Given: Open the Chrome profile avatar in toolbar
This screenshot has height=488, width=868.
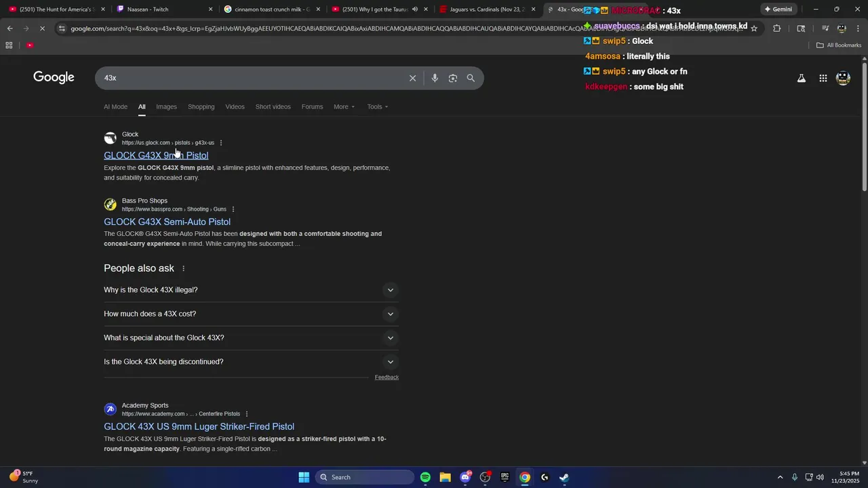Looking at the screenshot, I should (x=842, y=28).
